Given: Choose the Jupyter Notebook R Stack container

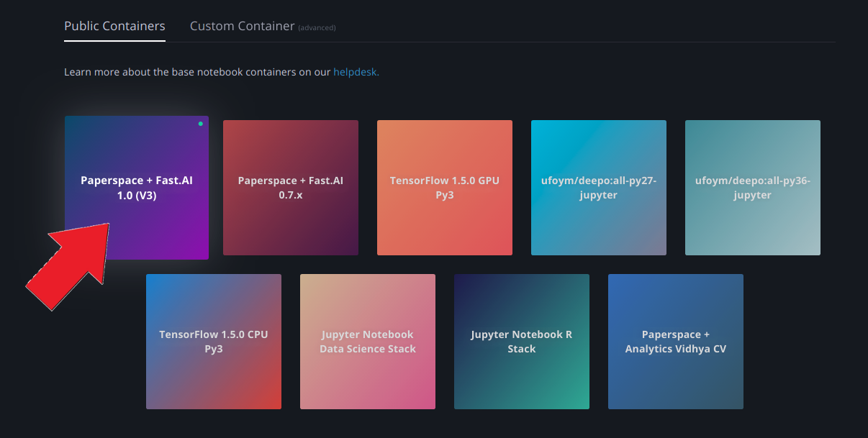Looking at the screenshot, I should 521,342.
